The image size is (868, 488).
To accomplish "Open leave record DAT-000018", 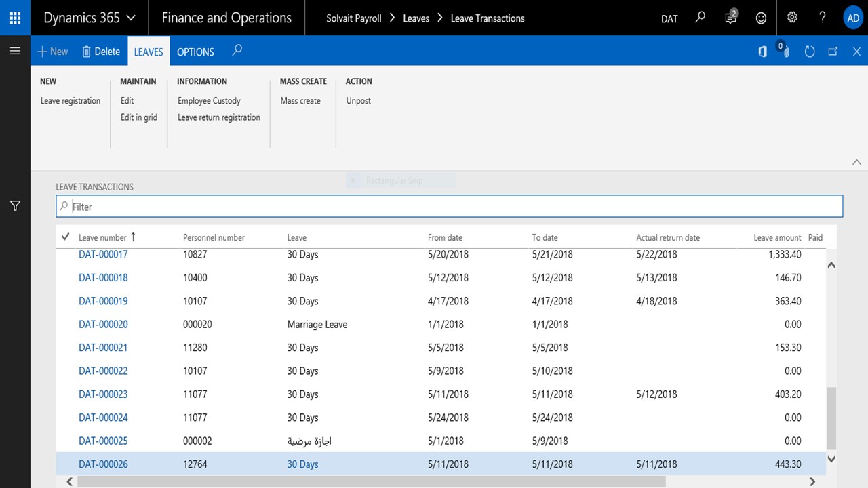I will click(103, 278).
